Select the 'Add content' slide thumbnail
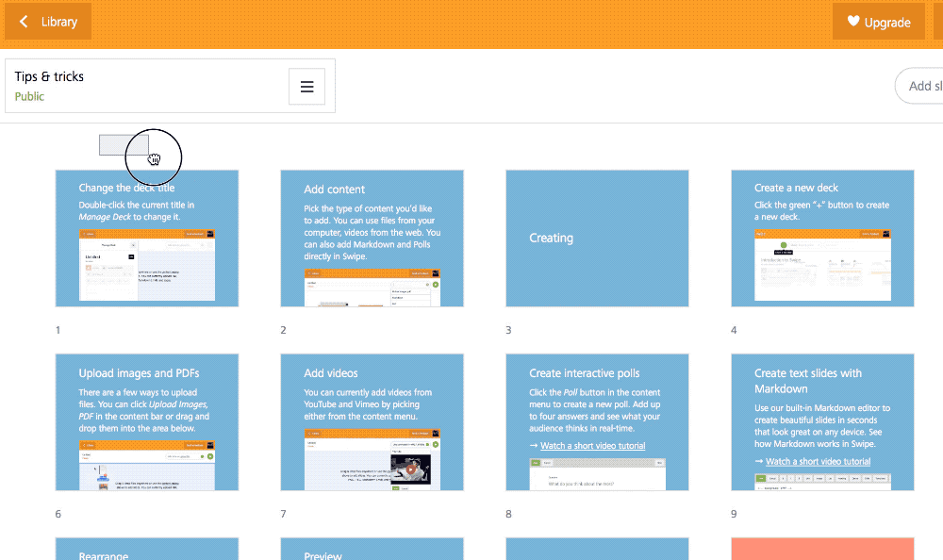 372,239
